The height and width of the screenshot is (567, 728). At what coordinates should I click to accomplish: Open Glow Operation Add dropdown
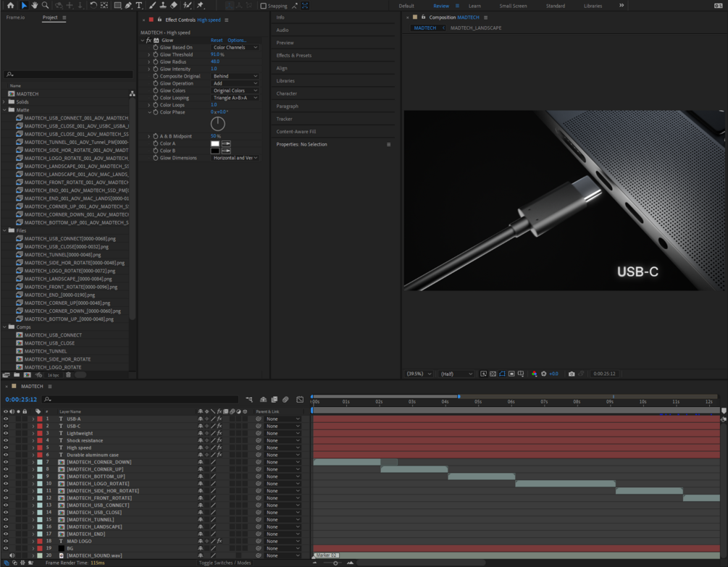click(x=235, y=83)
